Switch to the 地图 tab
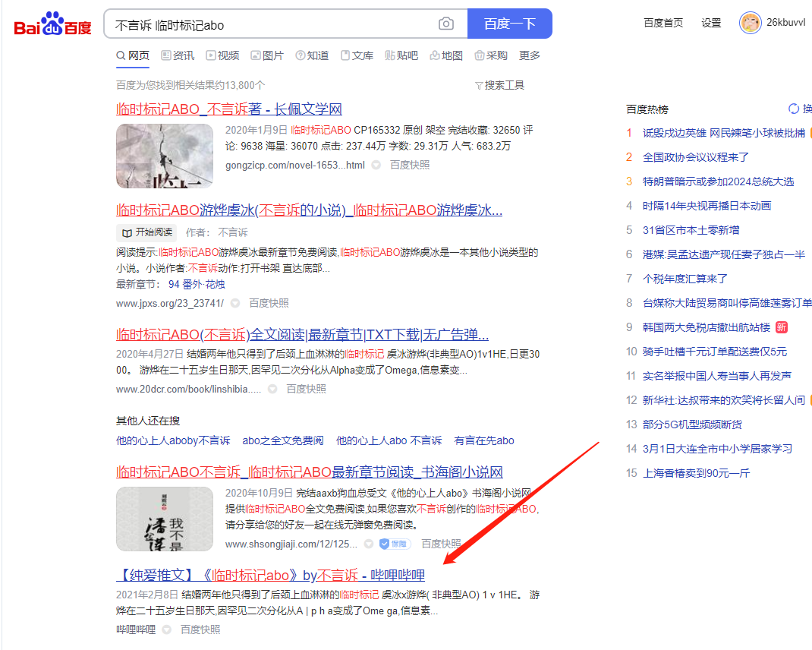 point(446,55)
